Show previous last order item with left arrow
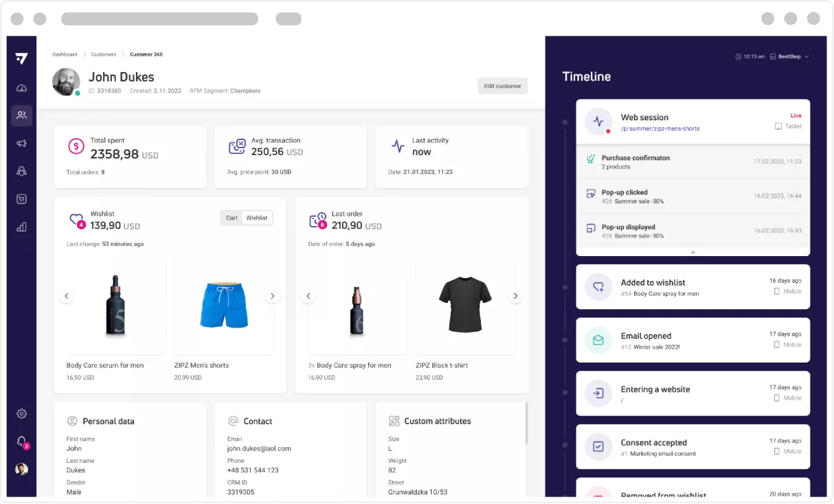The width and height of the screenshot is (834, 504). 308,296
